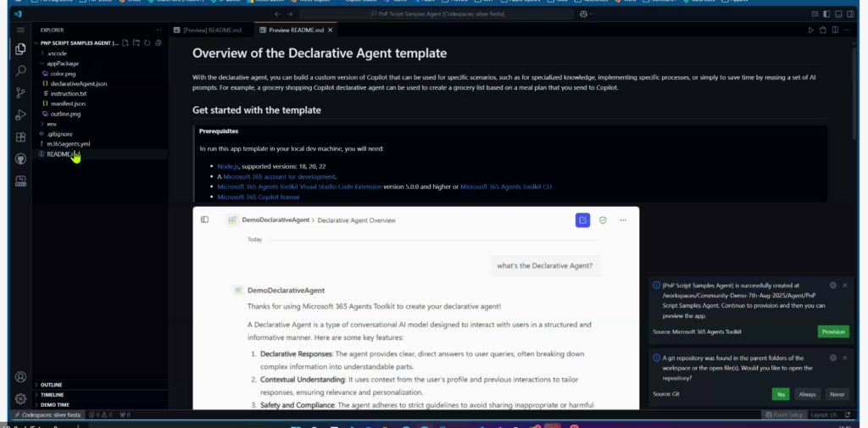Open the Node.js link
This screenshot has height=428, width=868.
pyautogui.click(x=228, y=166)
